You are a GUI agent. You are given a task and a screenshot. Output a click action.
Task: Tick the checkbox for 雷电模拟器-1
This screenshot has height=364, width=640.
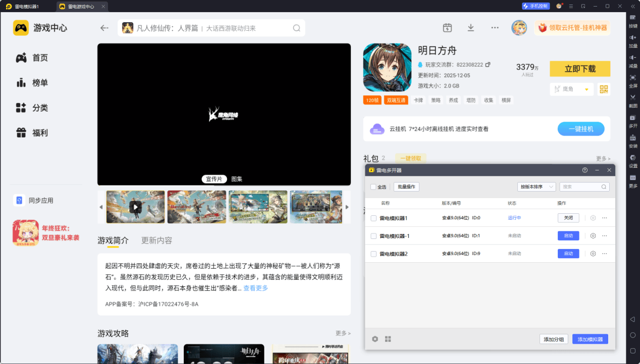tap(374, 236)
